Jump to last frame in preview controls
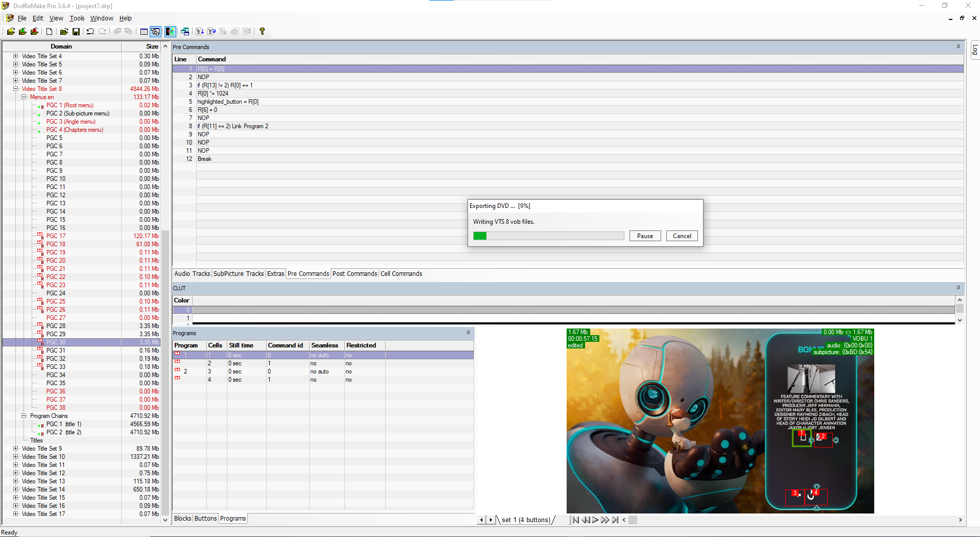 pyautogui.click(x=615, y=520)
